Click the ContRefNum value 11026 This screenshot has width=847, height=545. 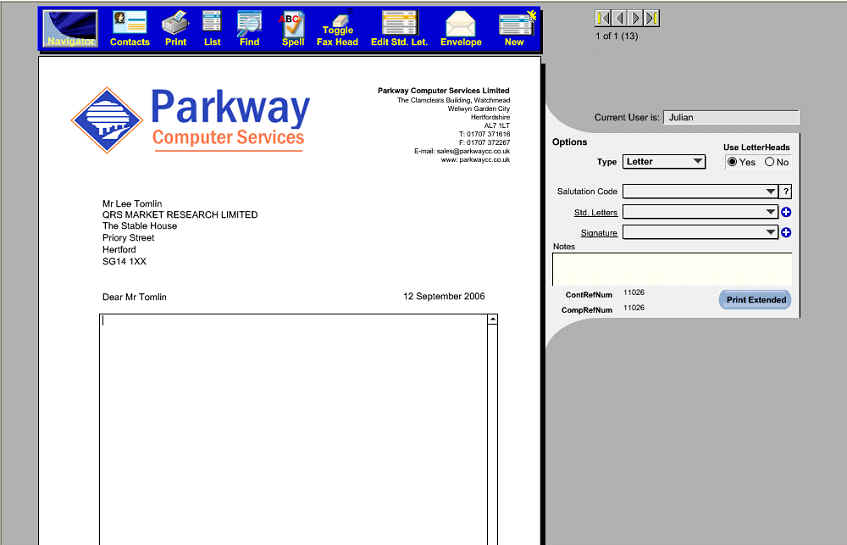[x=634, y=292]
